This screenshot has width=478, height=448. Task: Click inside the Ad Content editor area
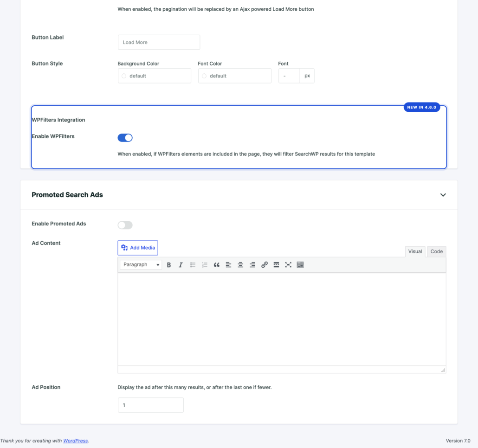point(282,319)
